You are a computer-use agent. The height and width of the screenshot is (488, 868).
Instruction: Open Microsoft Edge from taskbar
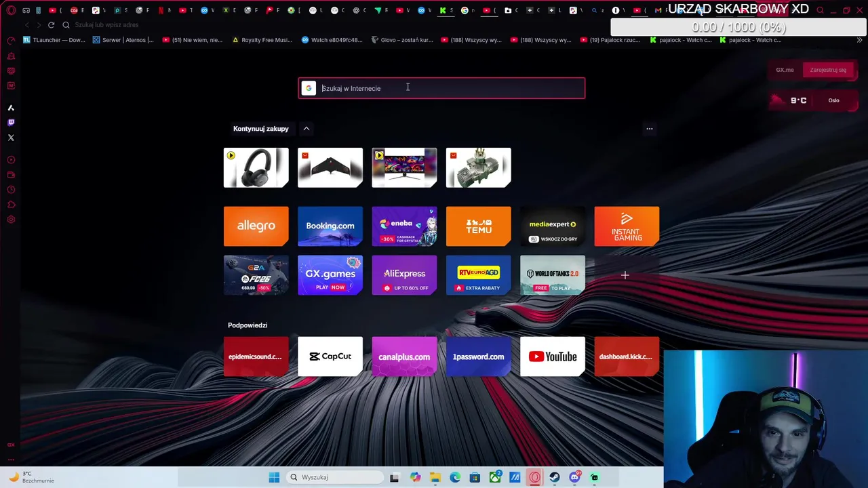coord(455,477)
